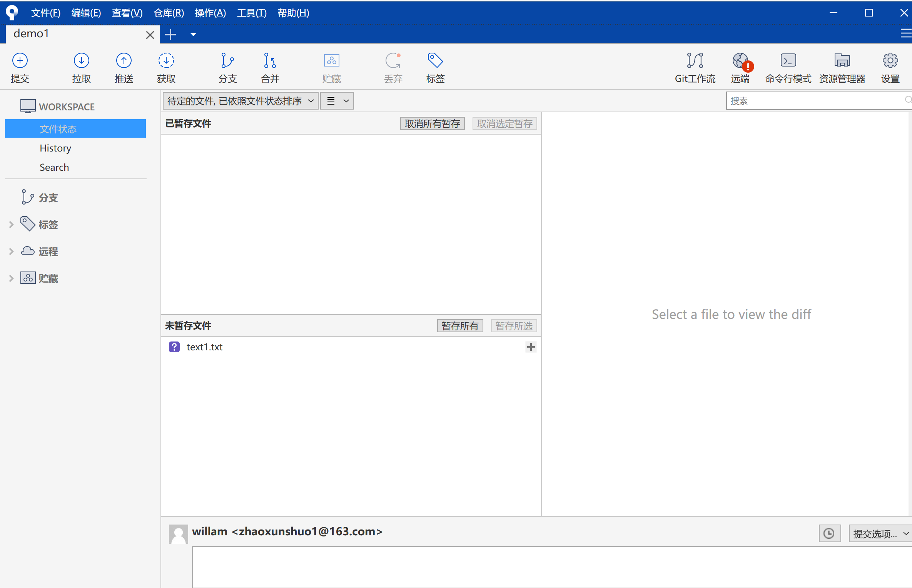
Task: Stage text1.txt with its plus button
Action: click(531, 347)
